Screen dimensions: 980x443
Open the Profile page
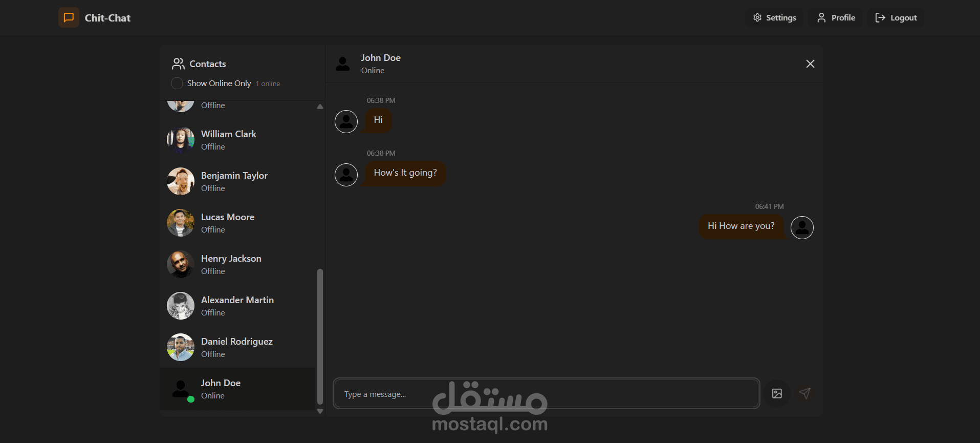click(836, 18)
